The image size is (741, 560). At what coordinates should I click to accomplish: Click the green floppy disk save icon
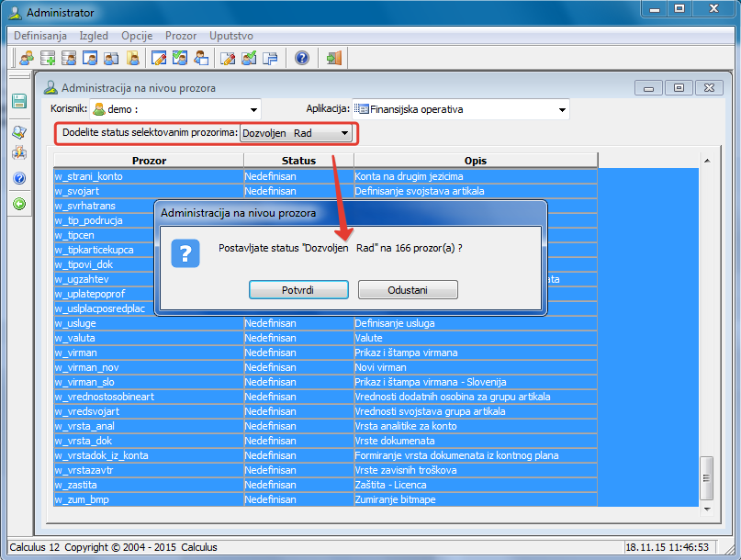click(19, 101)
